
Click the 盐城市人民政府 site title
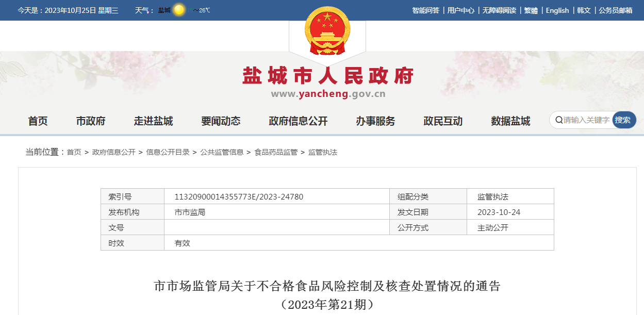328,76
